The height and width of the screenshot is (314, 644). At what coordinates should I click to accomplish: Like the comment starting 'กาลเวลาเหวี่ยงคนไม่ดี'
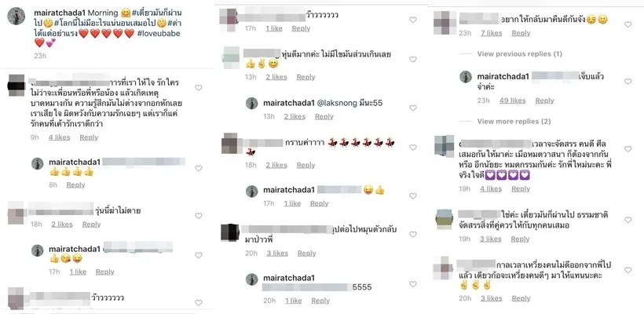(x=628, y=270)
